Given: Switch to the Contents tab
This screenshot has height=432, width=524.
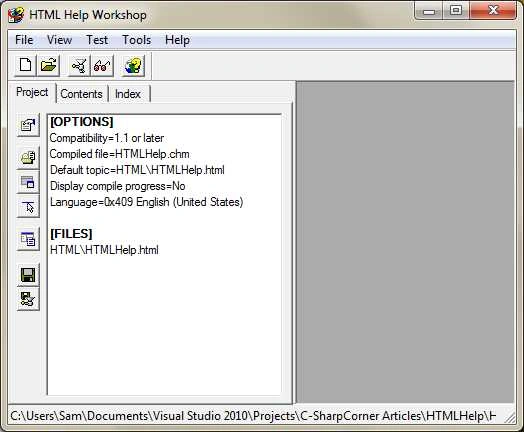Looking at the screenshot, I should coord(81,94).
